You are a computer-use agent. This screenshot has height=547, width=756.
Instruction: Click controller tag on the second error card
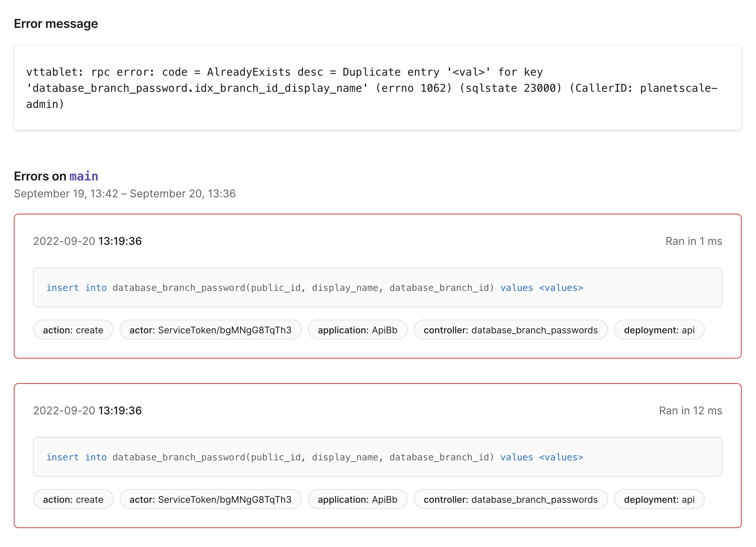click(x=511, y=499)
